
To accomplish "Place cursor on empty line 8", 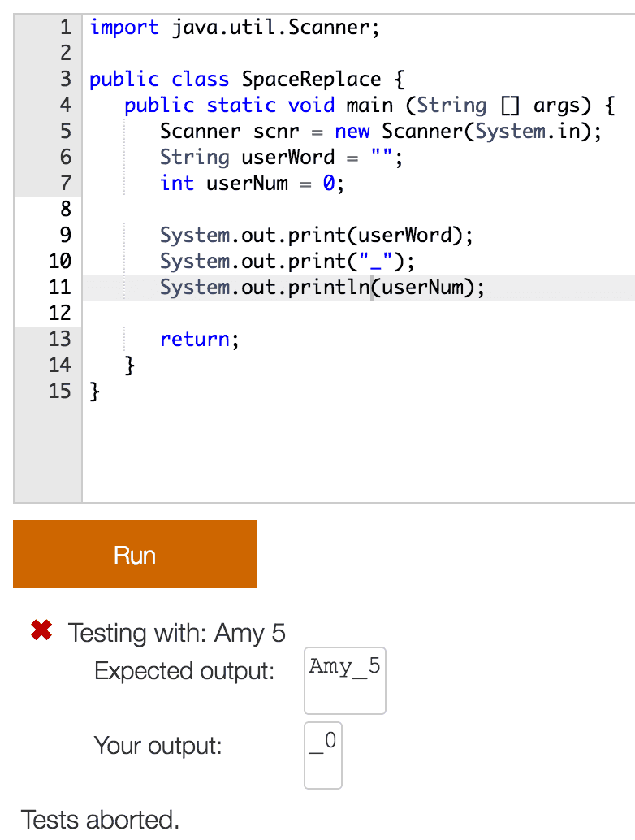I will pyautogui.click(x=325, y=210).
